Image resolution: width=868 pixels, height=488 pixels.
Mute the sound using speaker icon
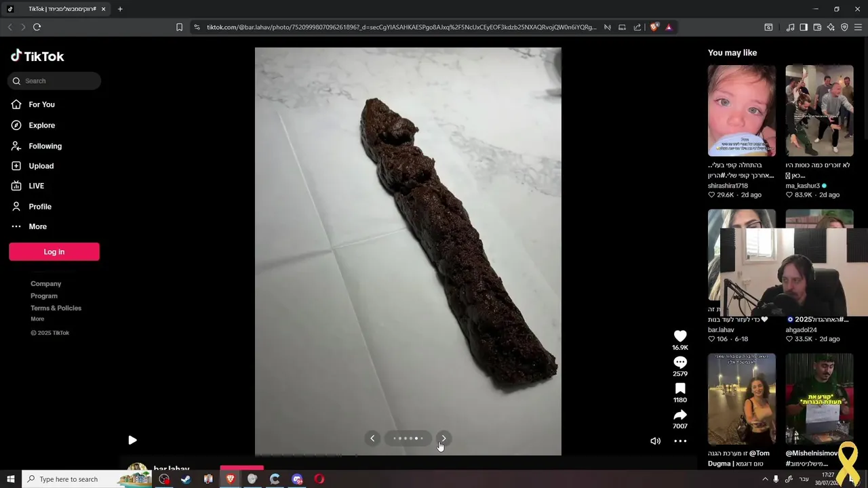[655, 441]
